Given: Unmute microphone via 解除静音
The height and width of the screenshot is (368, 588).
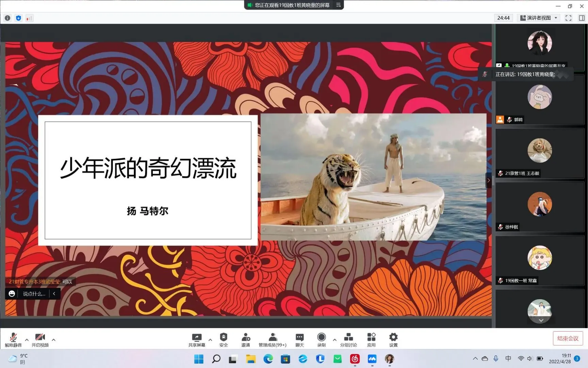Looking at the screenshot, I should 13,339.
